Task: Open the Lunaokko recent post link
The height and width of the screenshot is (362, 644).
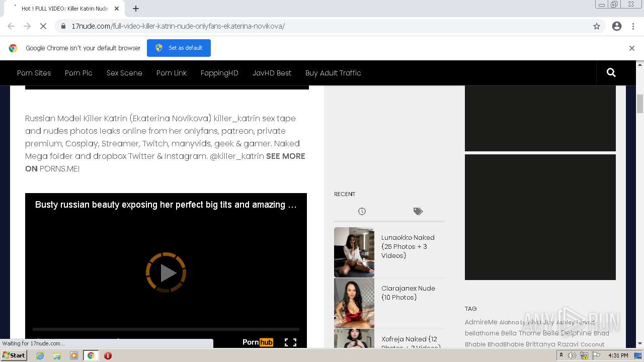Action: coord(408,246)
